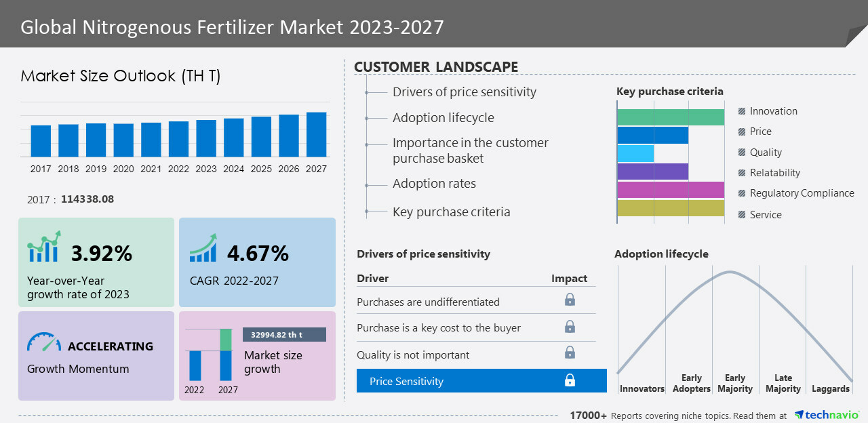Image resolution: width=868 pixels, height=423 pixels.
Task: Toggle the Regulatory Compliance legend marker
Action: 742,193
